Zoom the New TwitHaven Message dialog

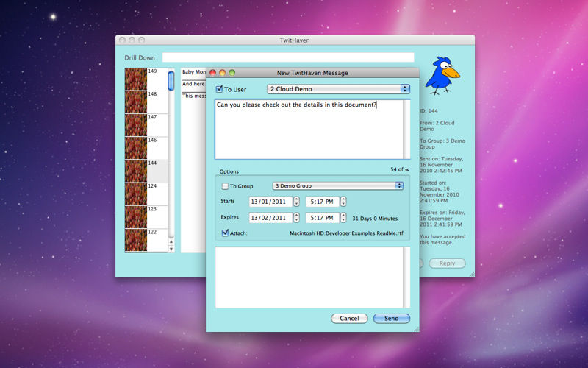232,72
